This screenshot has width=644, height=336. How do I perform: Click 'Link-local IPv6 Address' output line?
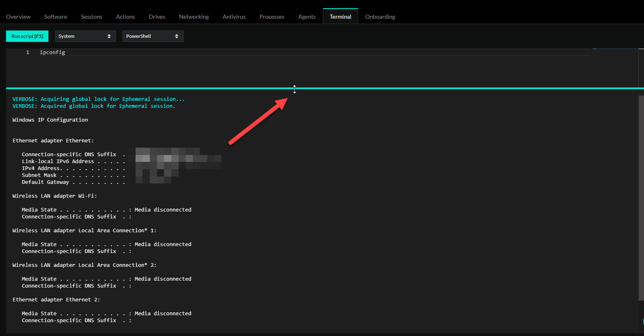73,161
